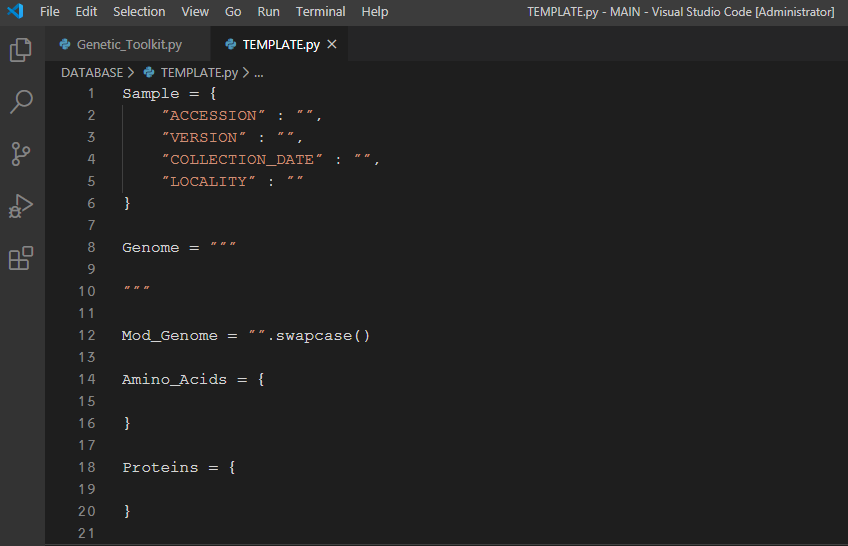Click Python icon on TEMPLATE.py tab
848x546 pixels.
(230, 44)
